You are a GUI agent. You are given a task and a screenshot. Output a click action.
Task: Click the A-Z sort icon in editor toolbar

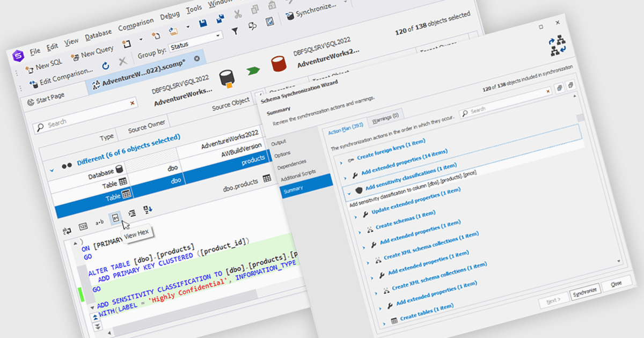tap(148, 209)
